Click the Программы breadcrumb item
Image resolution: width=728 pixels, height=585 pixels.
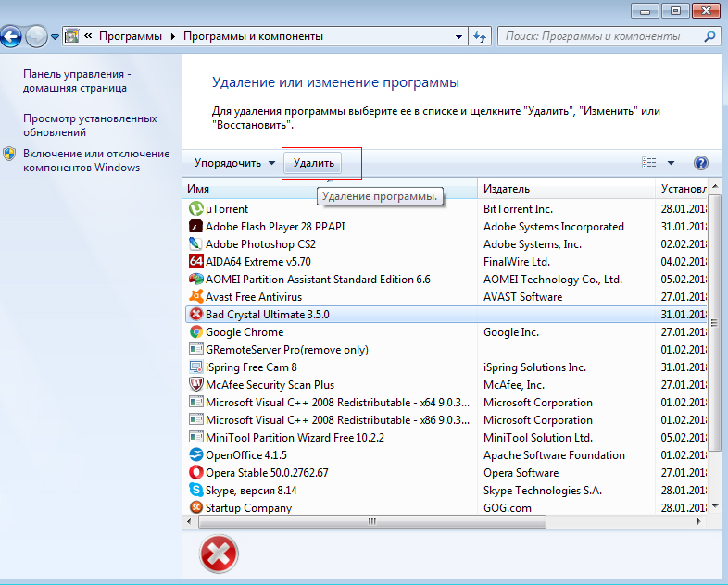point(131,36)
